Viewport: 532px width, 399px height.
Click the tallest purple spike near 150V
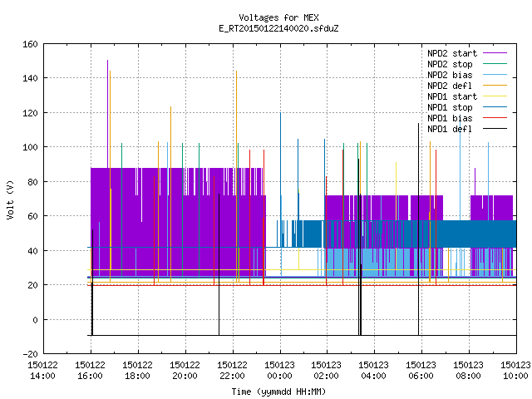coord(107,114)
